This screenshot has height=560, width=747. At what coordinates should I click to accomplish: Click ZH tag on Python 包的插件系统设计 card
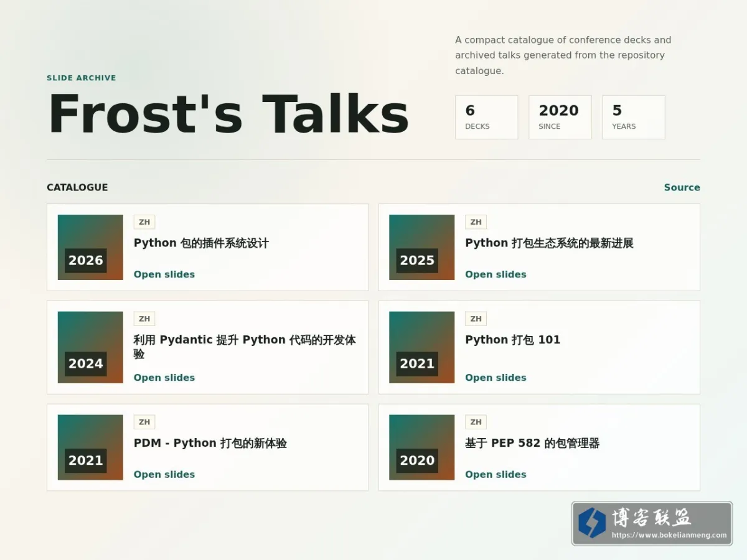pos(144,222)
